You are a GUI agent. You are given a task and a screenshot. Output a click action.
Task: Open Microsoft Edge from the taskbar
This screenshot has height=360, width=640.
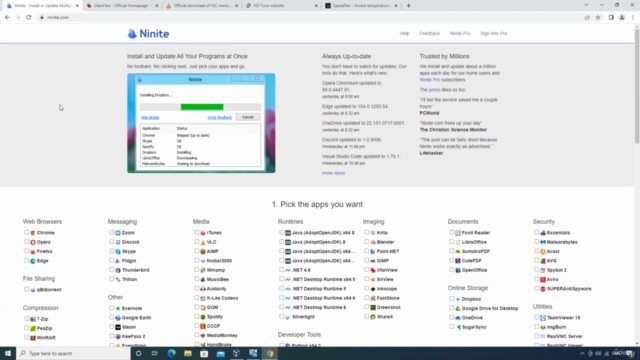(x=171, y=353)
